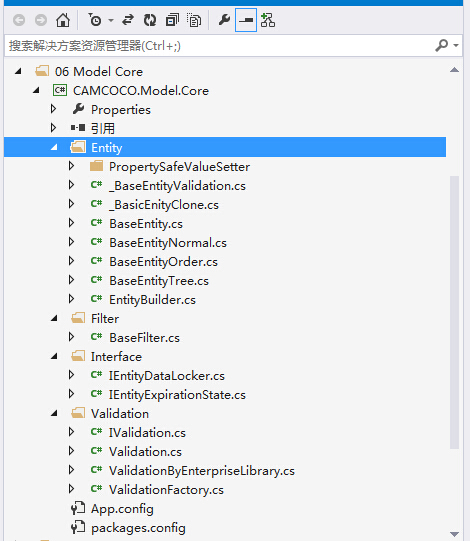Collapse the CAMCOCO.Model.Core project node
Image resolution: width=470 pixels, height=541 pixels.
36,90
